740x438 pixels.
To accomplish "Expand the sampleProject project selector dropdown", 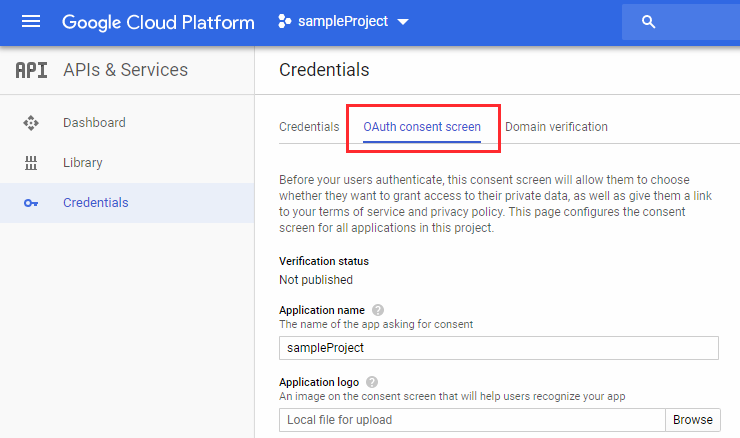I will coord(403,22).
